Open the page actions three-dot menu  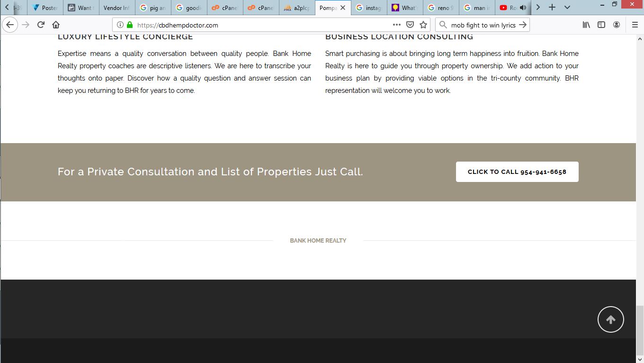[x=396, y=25]
